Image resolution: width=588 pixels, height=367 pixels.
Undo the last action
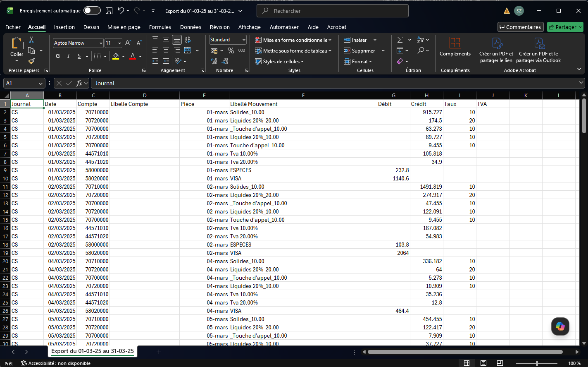[x=121, y=11]
